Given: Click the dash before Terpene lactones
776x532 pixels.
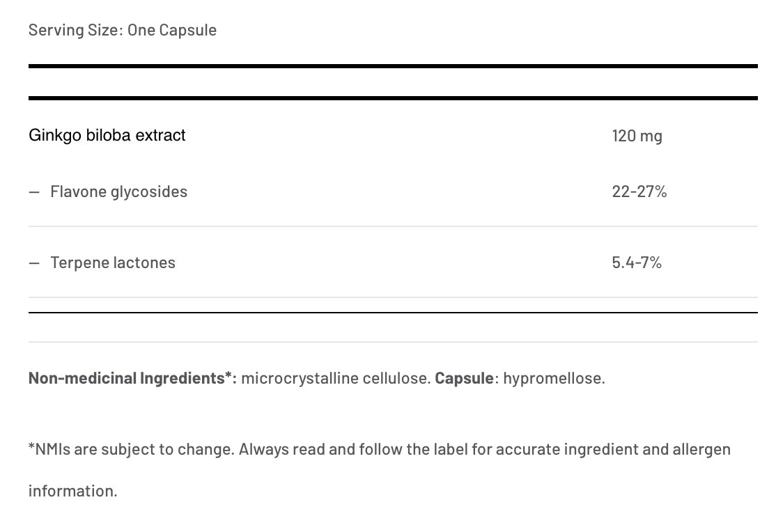Looking at the screenshot, I should point(34,263).
